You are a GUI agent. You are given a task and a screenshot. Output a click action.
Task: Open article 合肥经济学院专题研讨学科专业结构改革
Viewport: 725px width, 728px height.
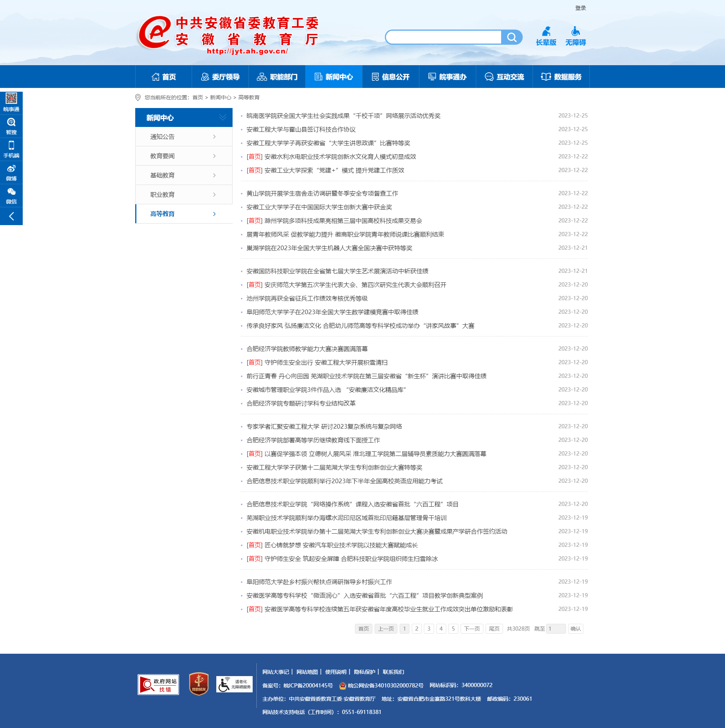tap(301, 404)
